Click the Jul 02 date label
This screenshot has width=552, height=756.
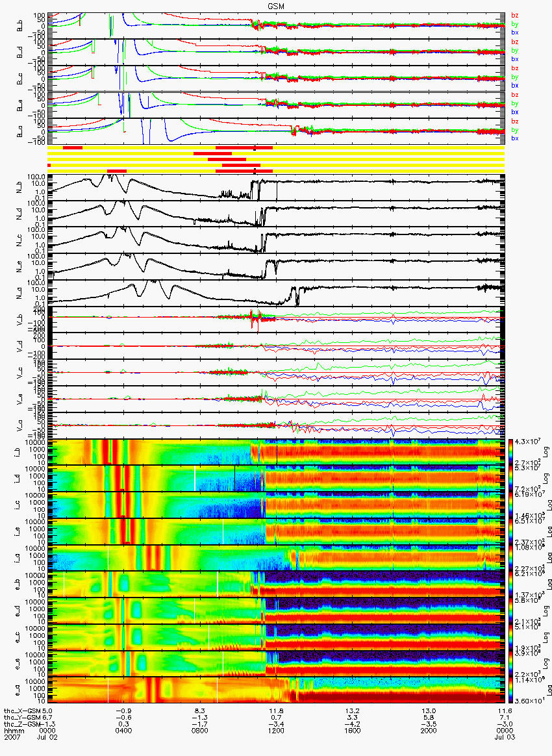(x=47, y=737)
